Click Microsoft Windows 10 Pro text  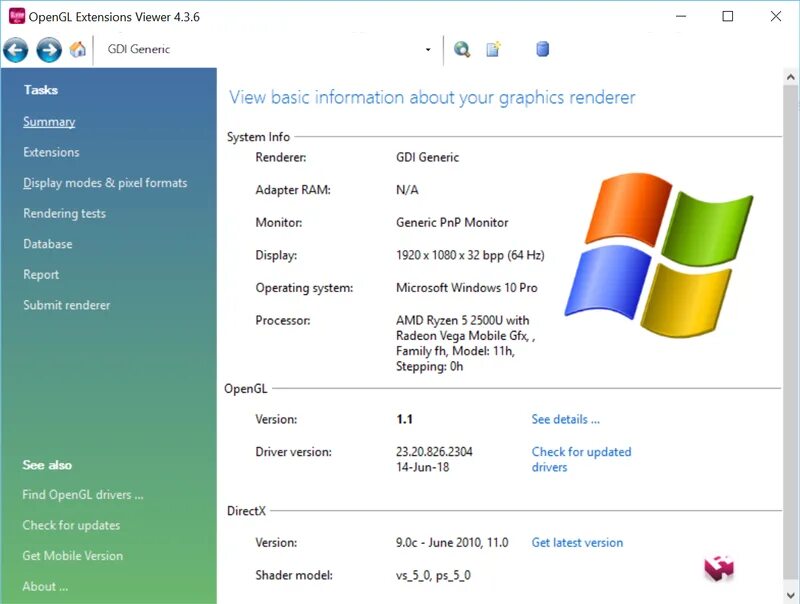tap(466, 288)
